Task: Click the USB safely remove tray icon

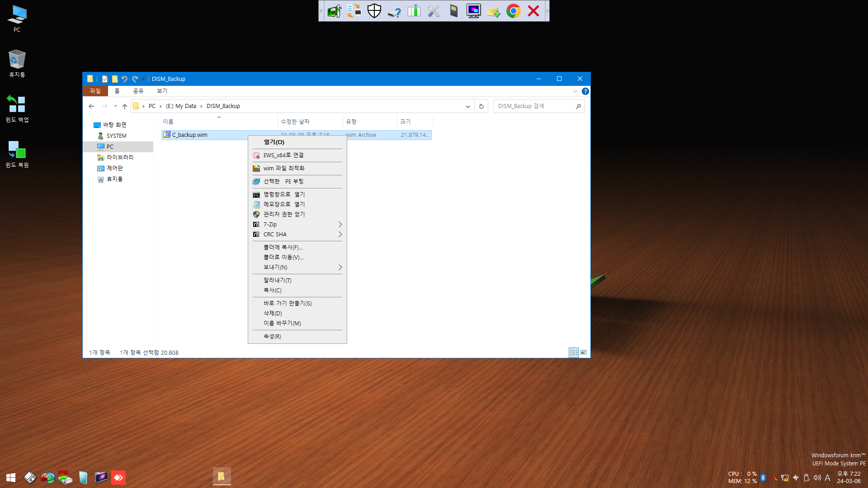Action: pyautogui.click(x=807, y=478)
